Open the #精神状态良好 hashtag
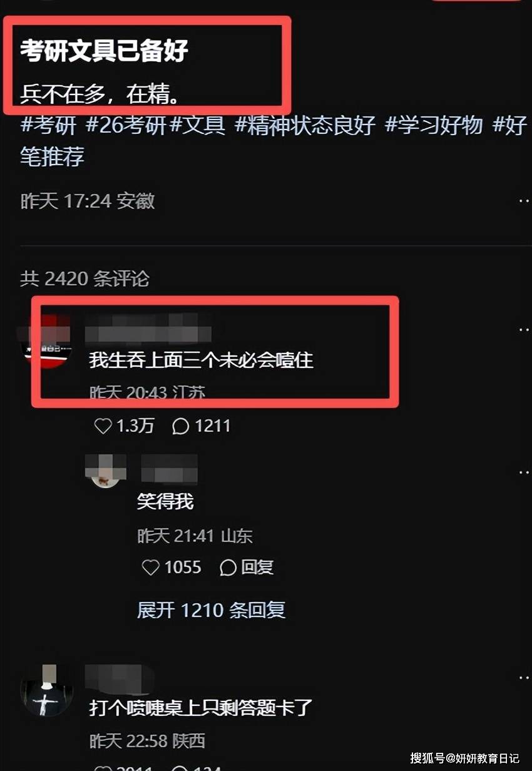This screenshot has width=532, height=771. (305, 125)
